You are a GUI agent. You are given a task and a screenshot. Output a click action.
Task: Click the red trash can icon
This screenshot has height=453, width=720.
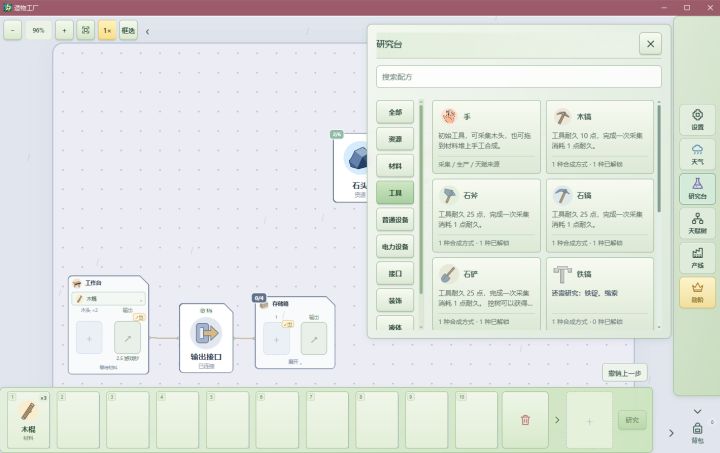[525, 419]
